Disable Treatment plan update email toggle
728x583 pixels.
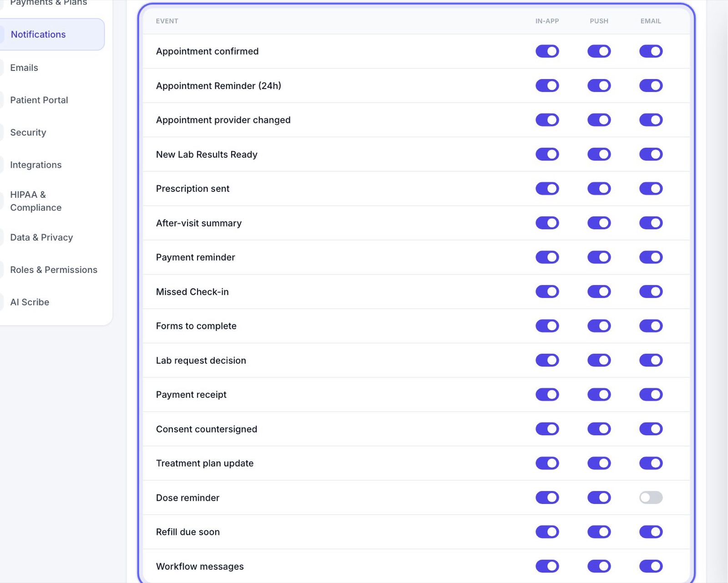tap(651, 463)
